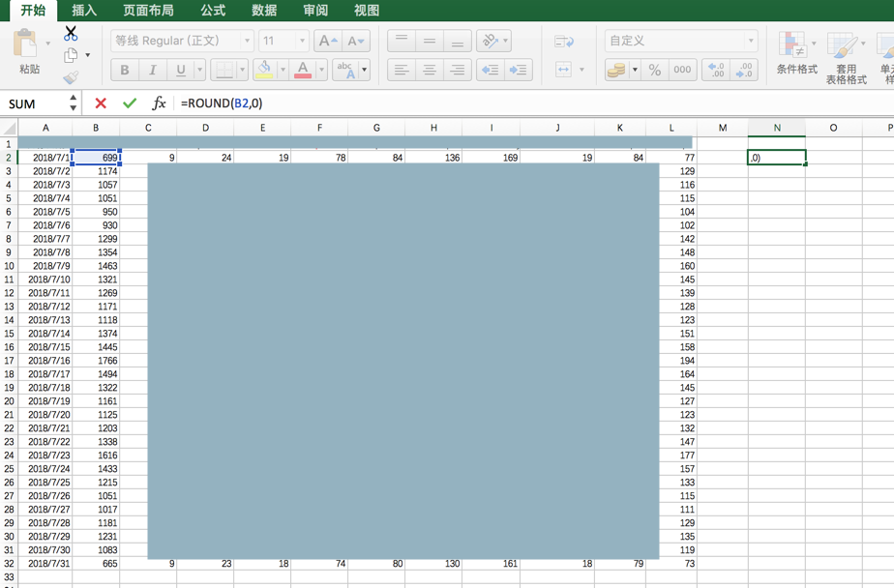The width and height of the screenshot is (894, 588).
Task: Click the merge cells icon
Action: coord(563,70)
